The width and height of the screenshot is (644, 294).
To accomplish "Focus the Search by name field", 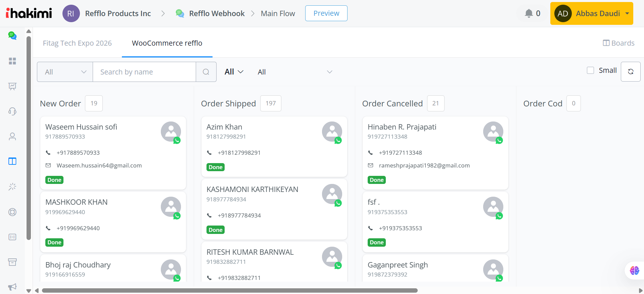I will pyautogui.click(x=144, y=72).
